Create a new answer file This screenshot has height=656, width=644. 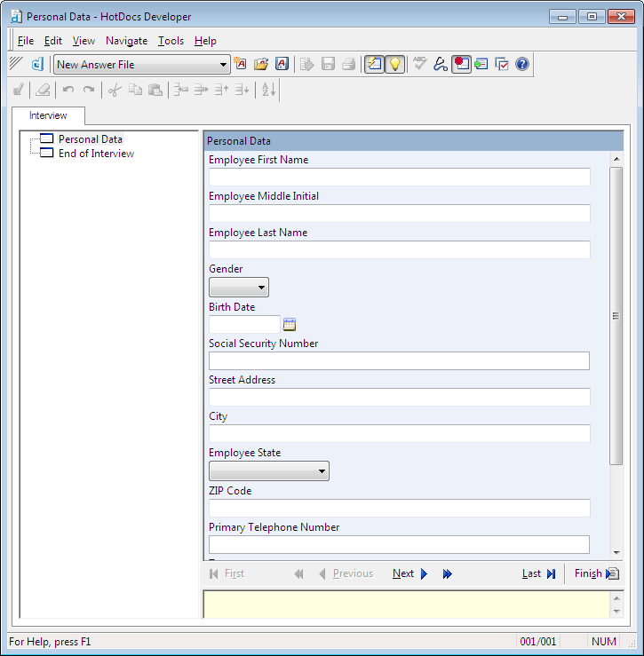[x=241, y=64]
